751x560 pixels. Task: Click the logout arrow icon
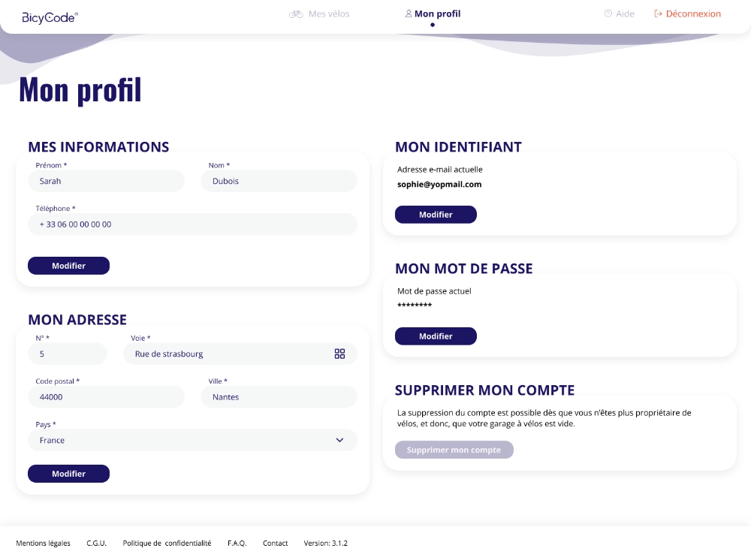pos(659,14)
